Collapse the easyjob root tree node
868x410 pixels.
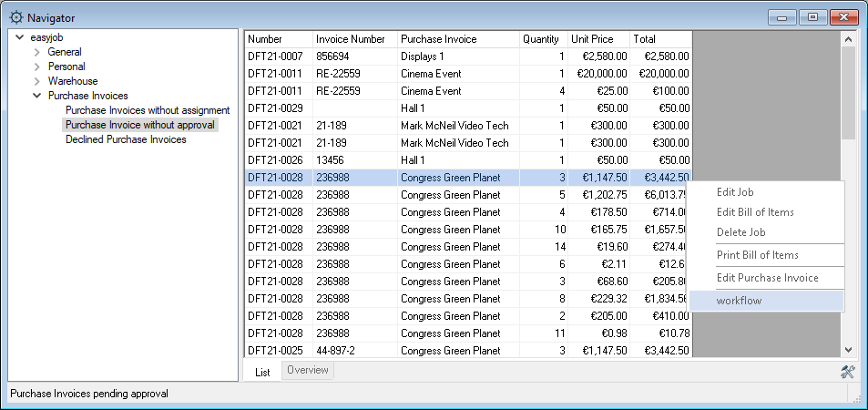coord(20,37)
